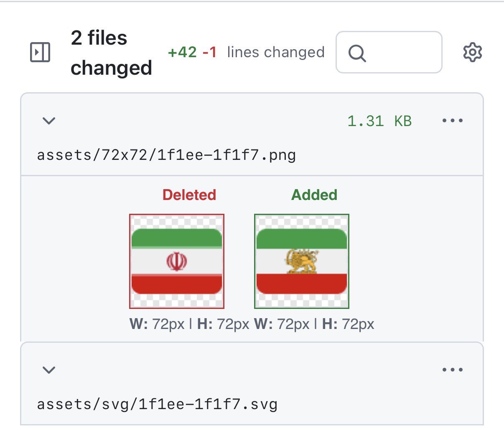Image resolution: width=504 pixels, height=430 pixels.
Task: Toggle the file tree sidebar panel
Action: (x=40, y=53)
